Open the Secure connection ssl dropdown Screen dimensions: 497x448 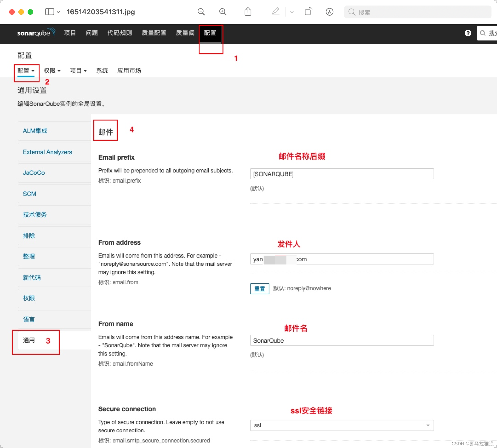(x=342, y=425)
